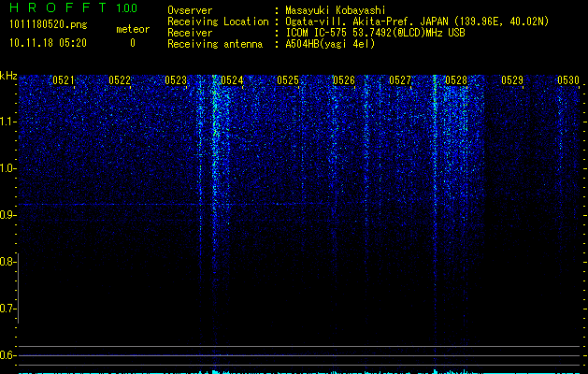This screenshot has width=588, height=374.
Task: Click the HROFFT 1.0.0 title text
Action: [73, 7]
